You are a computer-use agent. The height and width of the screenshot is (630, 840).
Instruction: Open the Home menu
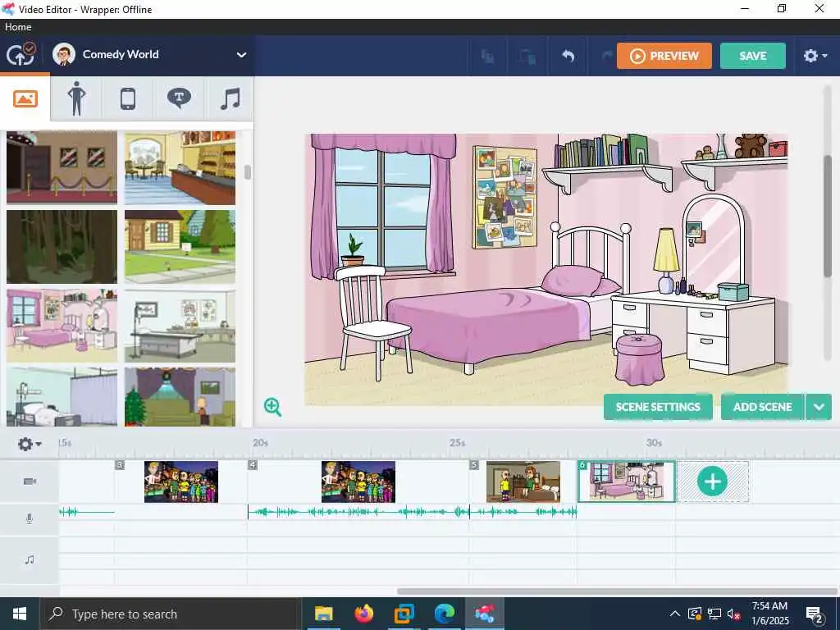(18, 27)
